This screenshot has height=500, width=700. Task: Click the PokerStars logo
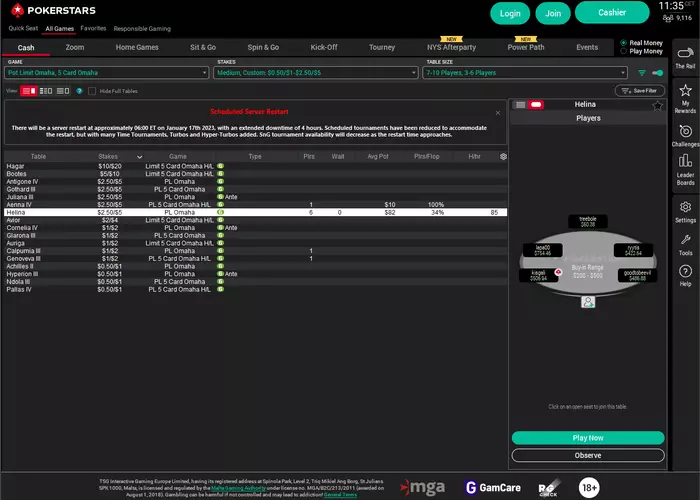coord(53,10)
